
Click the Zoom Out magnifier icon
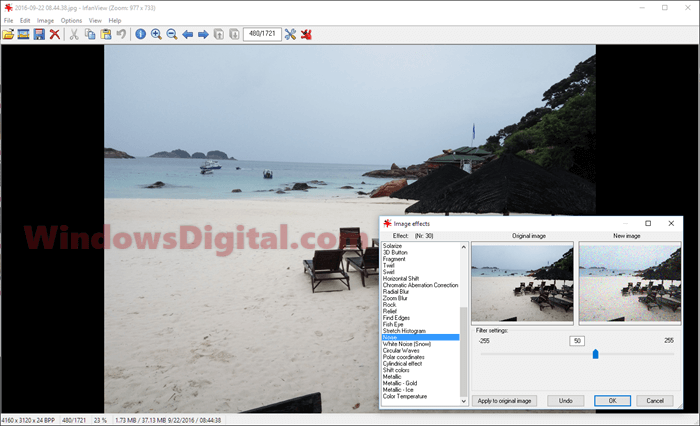click(x=172, y=34)
